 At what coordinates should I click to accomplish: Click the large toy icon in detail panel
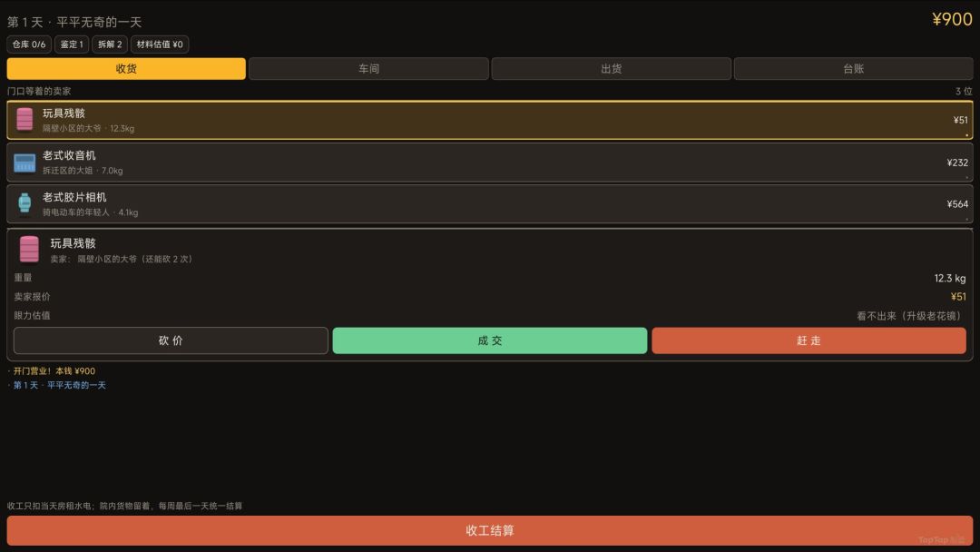[x=29, y=250]
